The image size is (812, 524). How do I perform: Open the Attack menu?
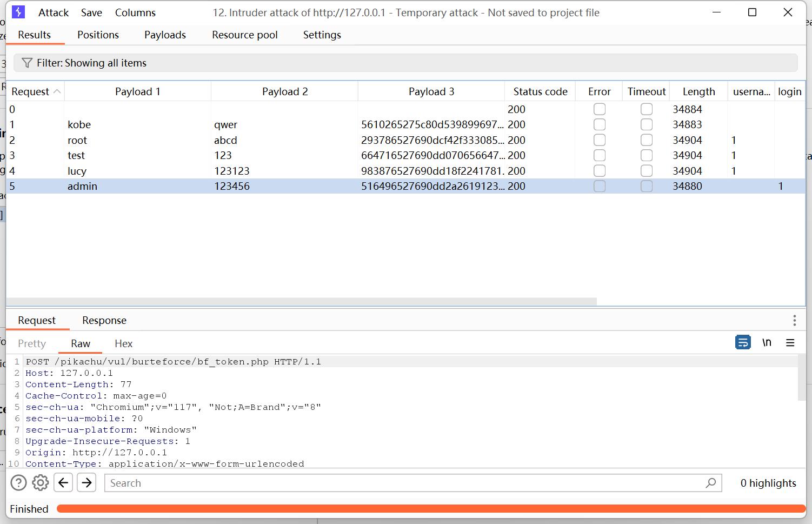[x=54, y=12]
